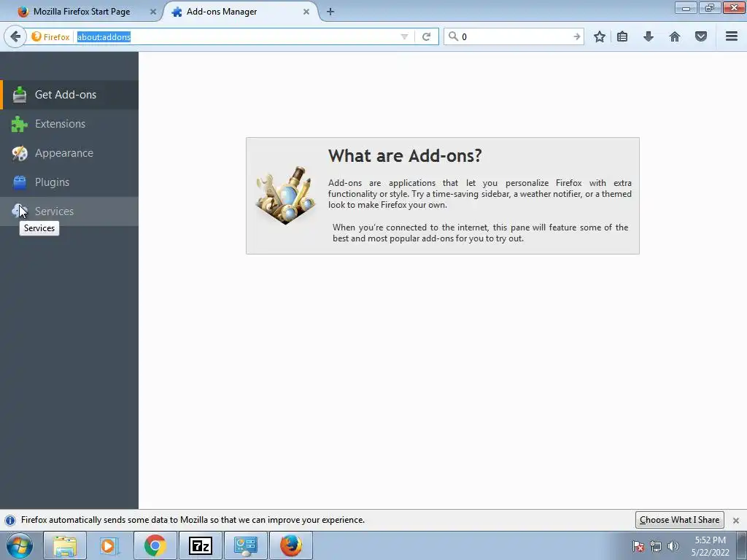Screen dimensions: 747x560
Task: Open the Downloads arrow panel
Action: (649, 36)
